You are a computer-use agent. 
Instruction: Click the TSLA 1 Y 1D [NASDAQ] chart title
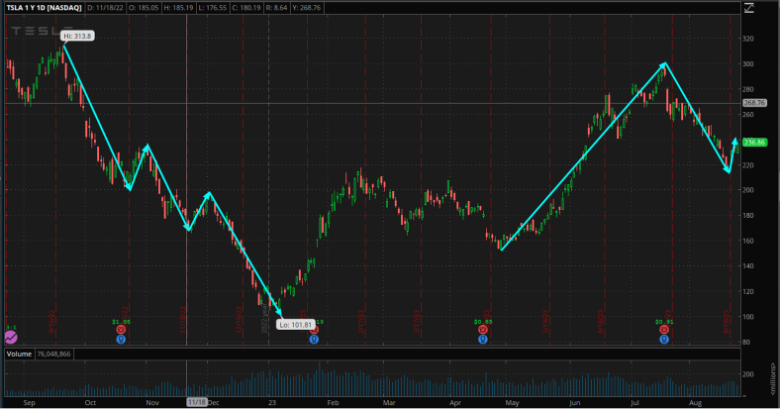(x=44, y=8)
